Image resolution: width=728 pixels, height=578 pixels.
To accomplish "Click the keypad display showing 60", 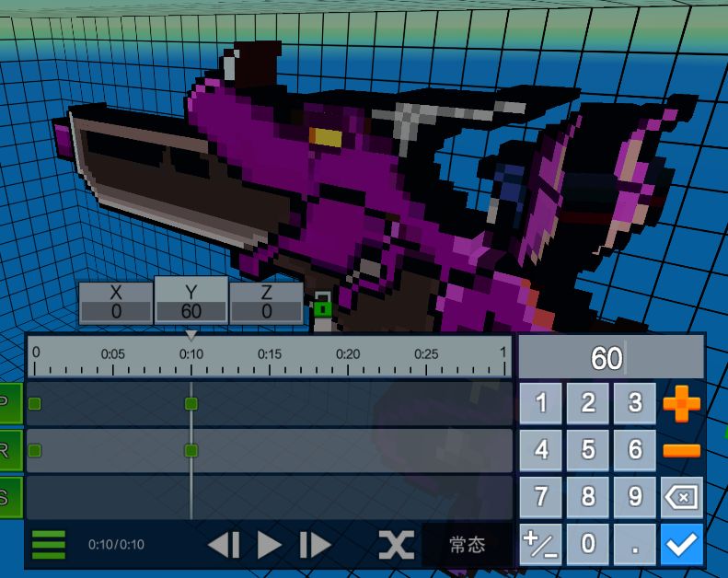I will (x=611, y=357).
